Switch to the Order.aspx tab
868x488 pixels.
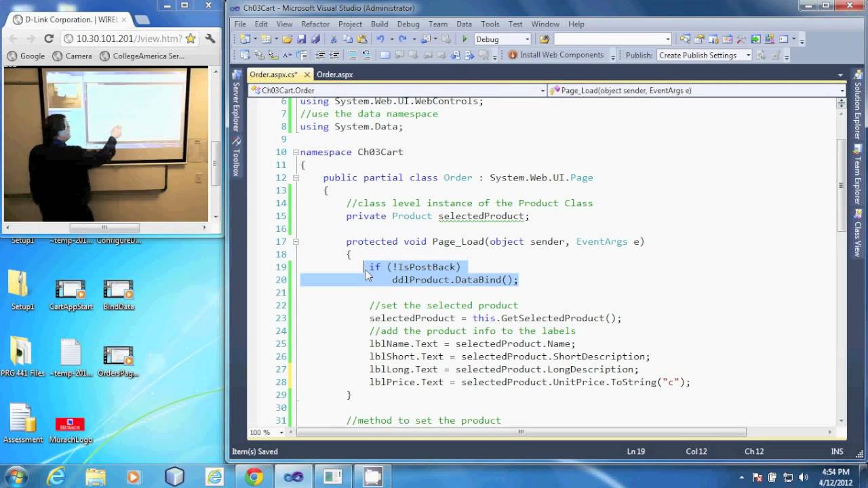click(x=334, y=75)
